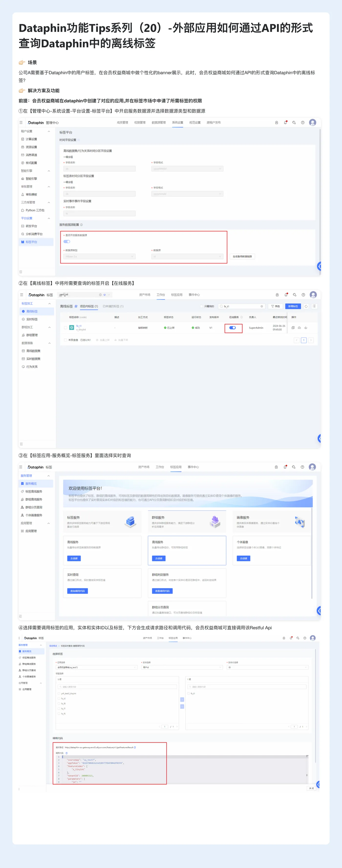Click cloud publish icon in fx_t1 操作 column
The width and height of the screenshot is (342, 868).
click(299, 328)
